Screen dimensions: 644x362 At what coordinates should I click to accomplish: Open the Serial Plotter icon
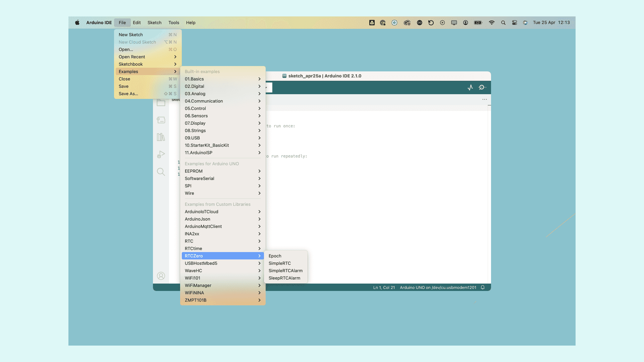point(470,87)
